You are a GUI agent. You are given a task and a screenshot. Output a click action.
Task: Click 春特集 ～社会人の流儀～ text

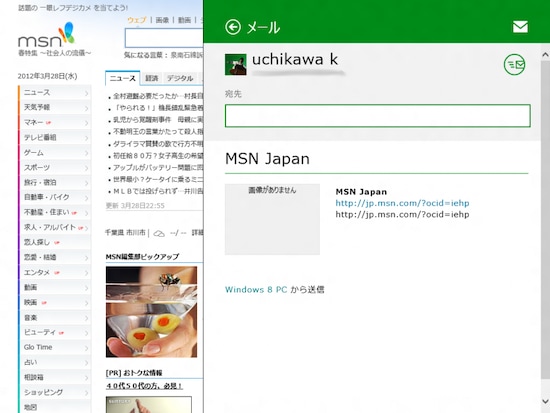pyautogui.click(x=54, y=53)
